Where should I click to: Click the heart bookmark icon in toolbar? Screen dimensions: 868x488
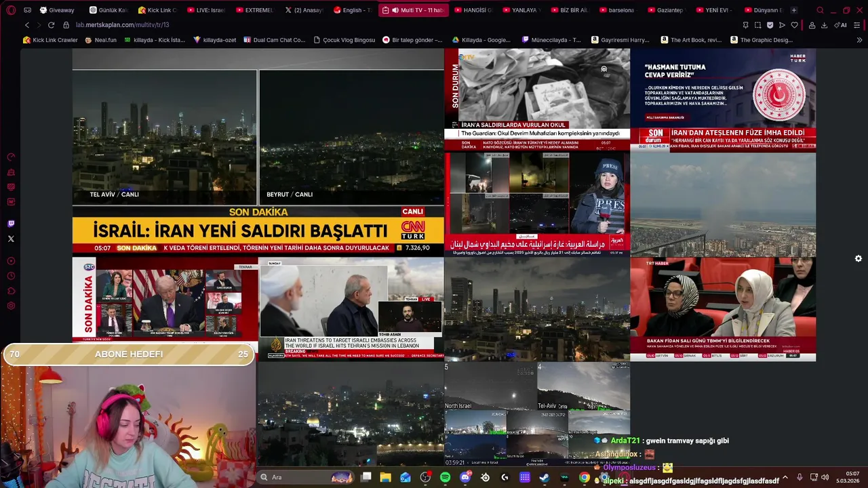pos(794,25)
